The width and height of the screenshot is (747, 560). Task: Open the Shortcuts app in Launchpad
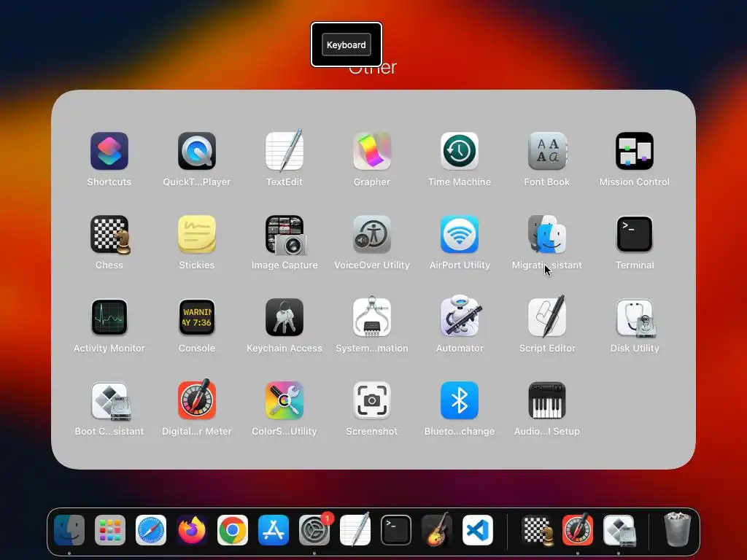(x=109, y=152)
